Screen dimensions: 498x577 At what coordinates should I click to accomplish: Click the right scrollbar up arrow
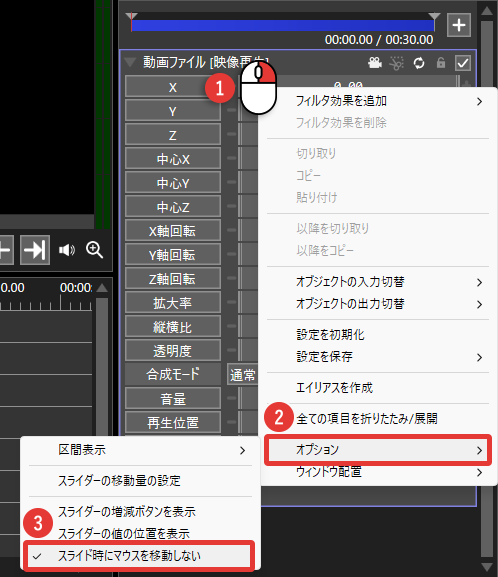tap(487, 11)
